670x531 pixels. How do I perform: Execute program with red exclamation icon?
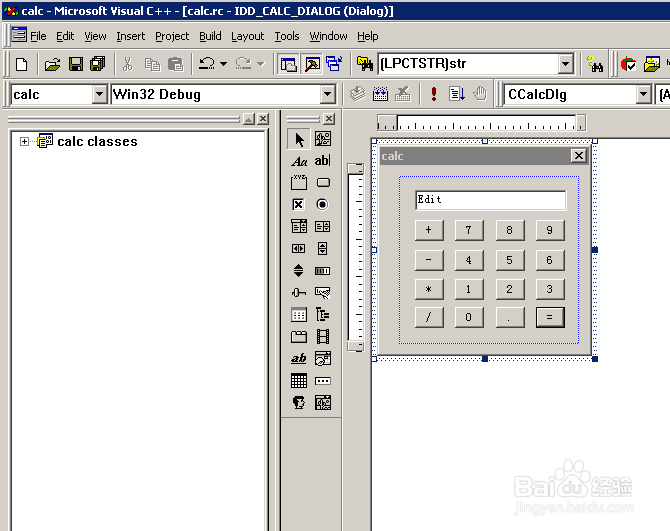point(434,94)
